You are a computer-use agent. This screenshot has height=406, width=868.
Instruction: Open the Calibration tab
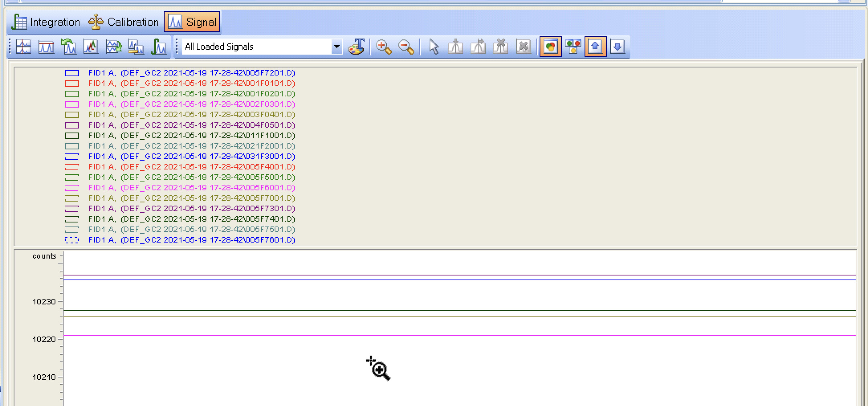point(124,22)
